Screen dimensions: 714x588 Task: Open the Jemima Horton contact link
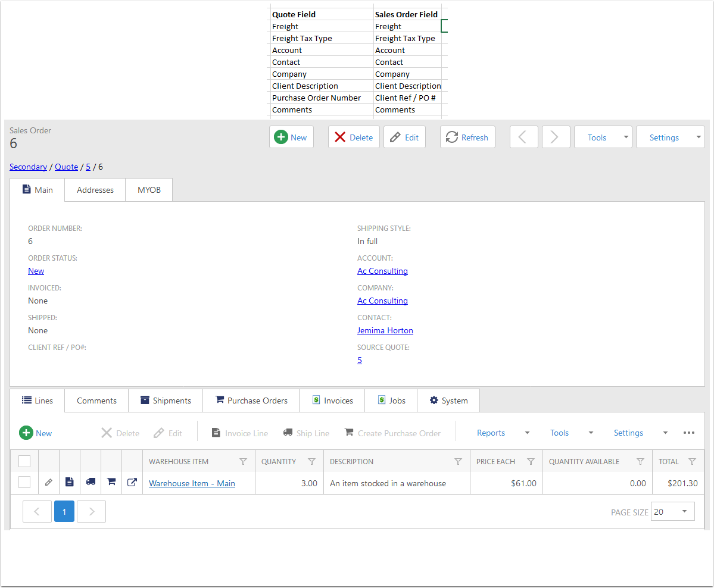coord(385,330)
